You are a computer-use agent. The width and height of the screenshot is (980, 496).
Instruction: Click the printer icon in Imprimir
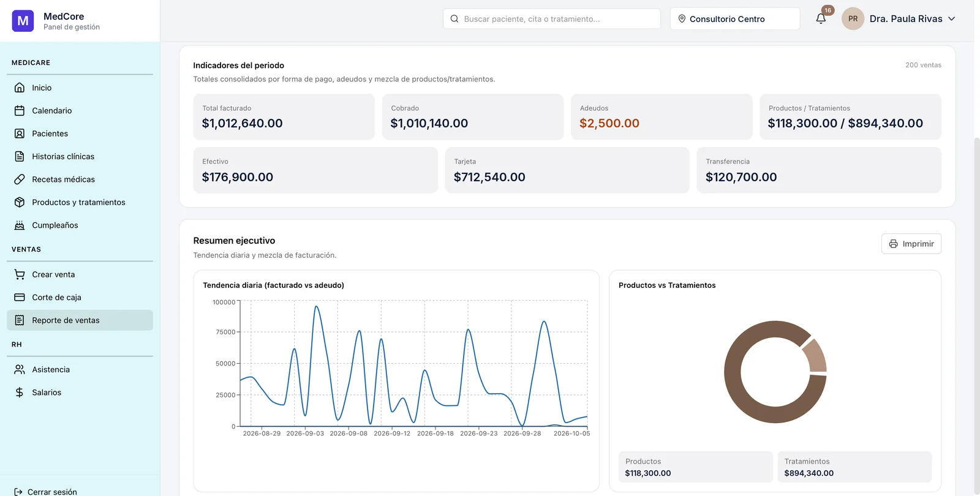[894, 244]
